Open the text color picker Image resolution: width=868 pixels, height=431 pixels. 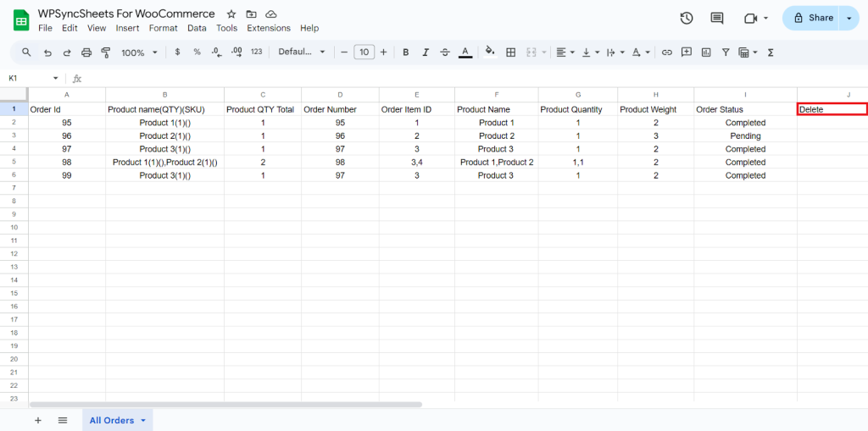click(x=465, y=52)
